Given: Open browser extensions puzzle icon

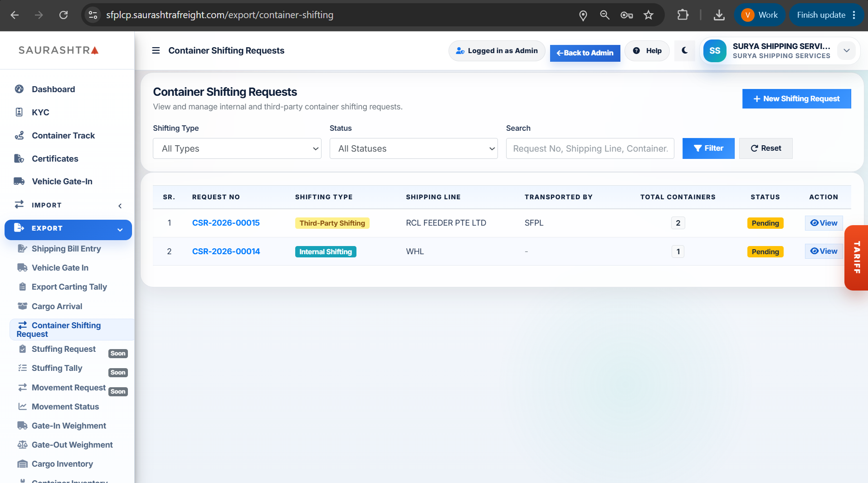Looking at the screenshot, I should pyautogui.click(x=683, y=15).
